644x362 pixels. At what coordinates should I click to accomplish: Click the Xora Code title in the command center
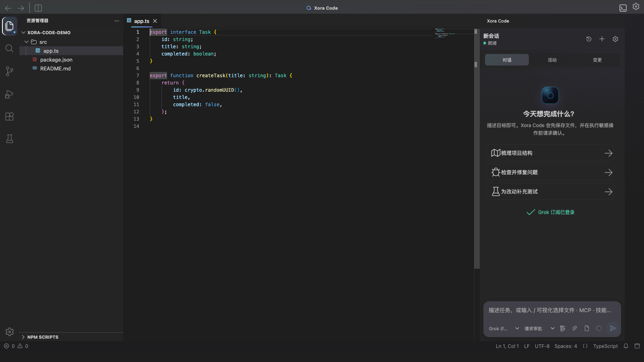click(x=322, y=8)
